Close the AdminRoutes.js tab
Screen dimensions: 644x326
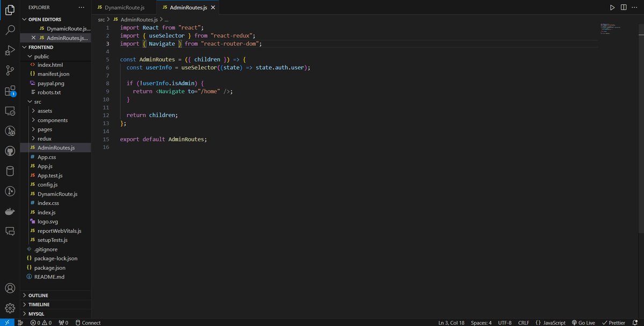pos(213,8)
